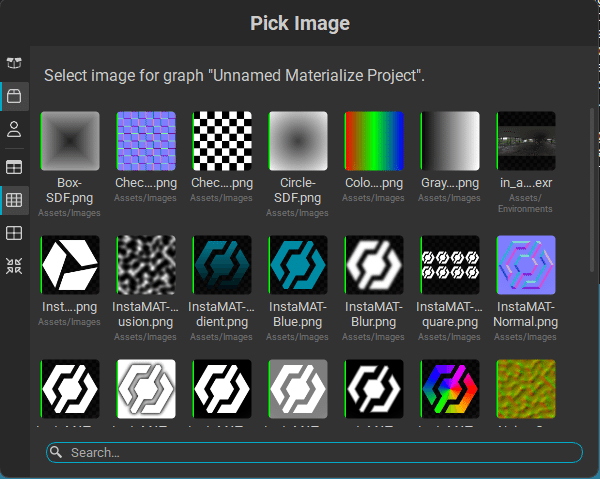Click the vertical scrollbar of image list
600x479 pixels.
[592, 191]
